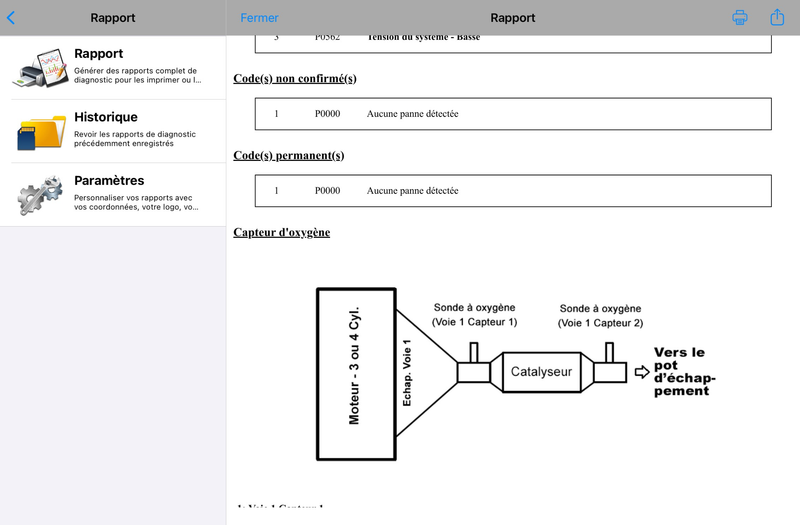This screenshot has height=525, width=800.
Task: Open the share sheet icon
Action: click(x=777, y=17)
